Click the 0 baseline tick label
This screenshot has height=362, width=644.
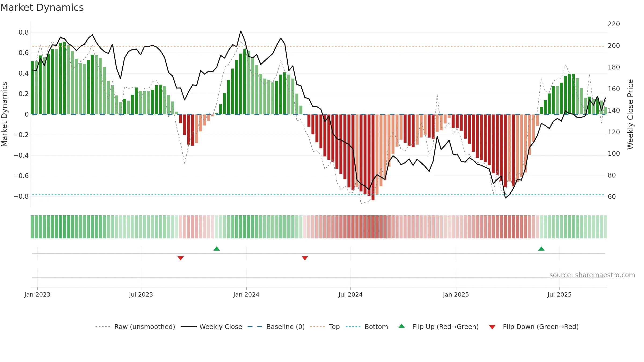pyautogui.click(x=27, y=114)
